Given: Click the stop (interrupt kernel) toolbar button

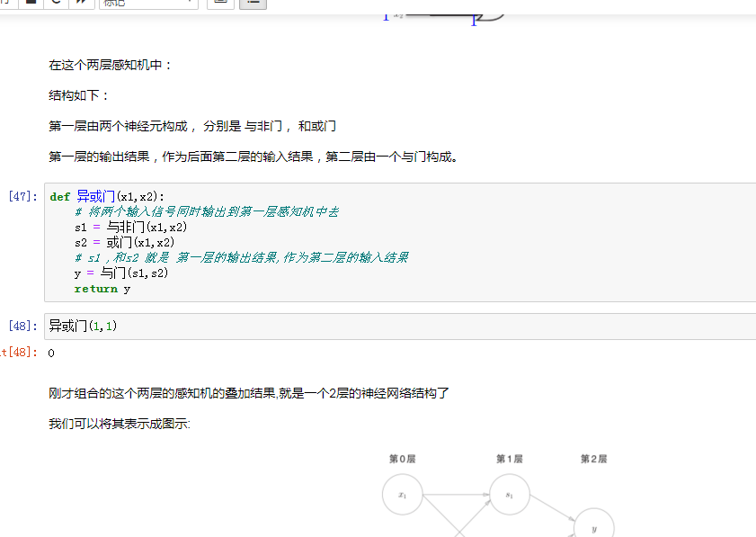Looking at the screenshot, I should [x=31, y=2].
